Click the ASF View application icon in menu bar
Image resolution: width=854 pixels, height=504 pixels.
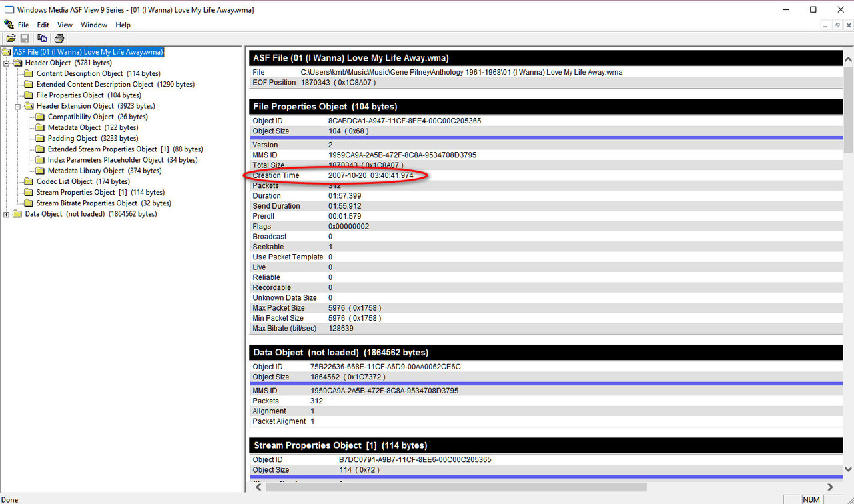point(9,25)
